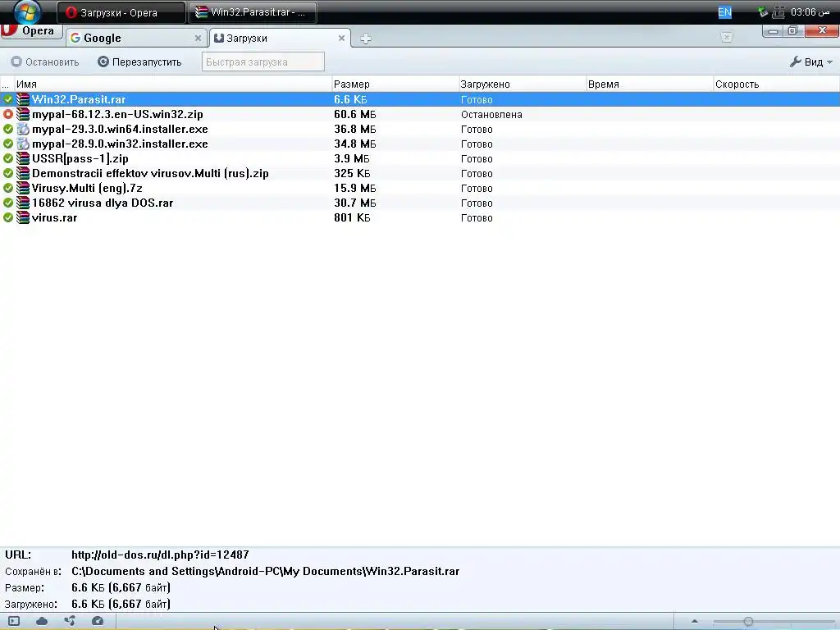Focus the Быстрая загрузка input field
The height and width of the screenshot is (630, 840).
[x=263, y=62]
